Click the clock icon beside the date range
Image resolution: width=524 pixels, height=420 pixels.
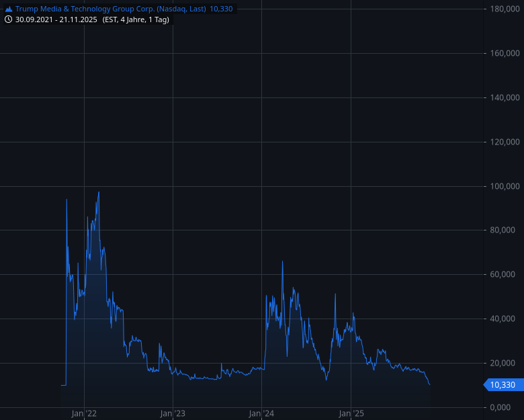coord(8,19)
